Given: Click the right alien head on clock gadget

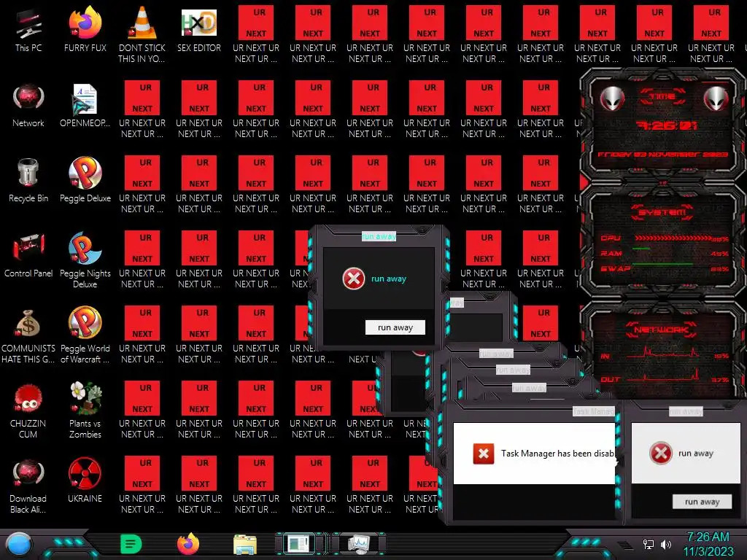Looking at the screenshot, I should (x=716, y=98).
